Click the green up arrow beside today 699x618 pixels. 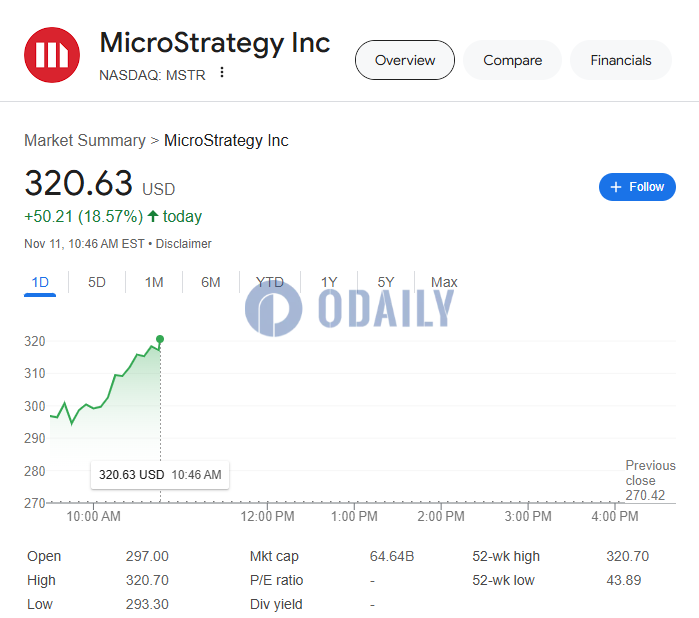coord(153,216)
